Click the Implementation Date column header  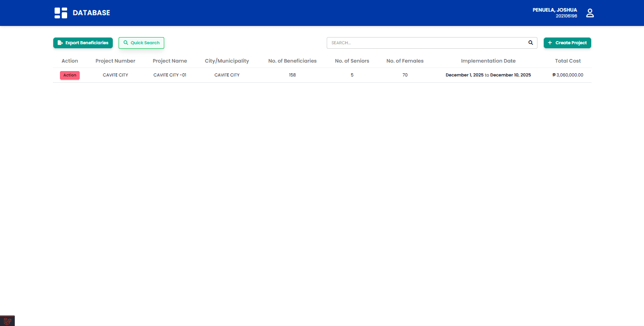[488, 61]
